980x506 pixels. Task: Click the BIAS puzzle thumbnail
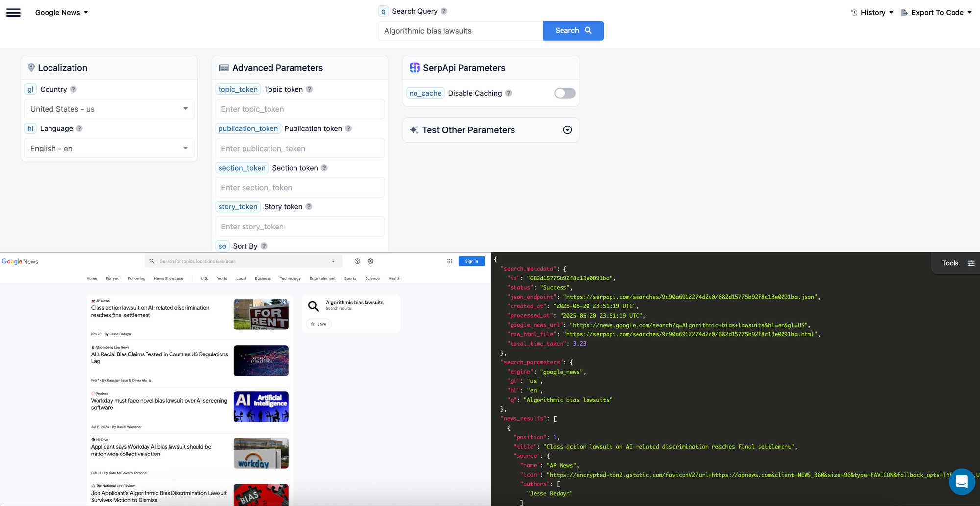click(x=261, y=495)
